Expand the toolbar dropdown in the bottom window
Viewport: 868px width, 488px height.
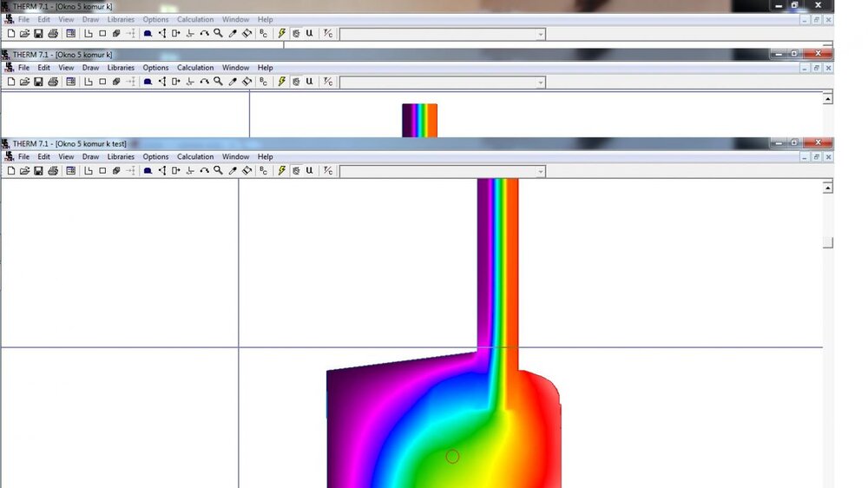click(541, 172)
